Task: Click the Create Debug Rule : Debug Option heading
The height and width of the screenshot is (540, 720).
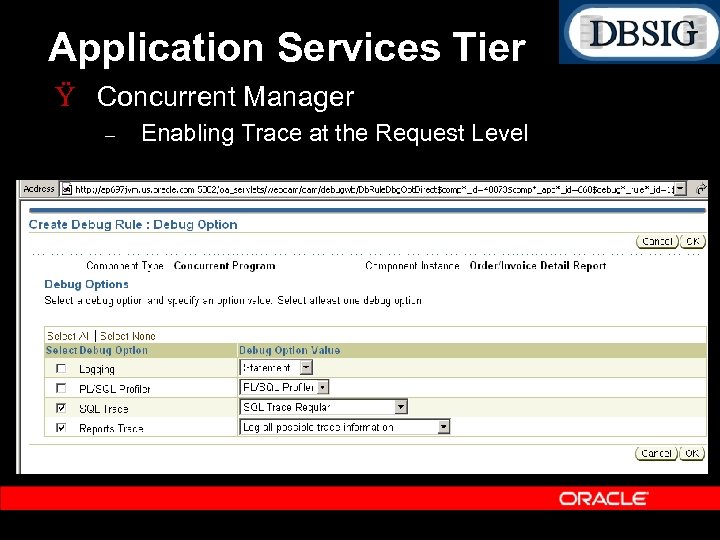Action: [133, 225]
